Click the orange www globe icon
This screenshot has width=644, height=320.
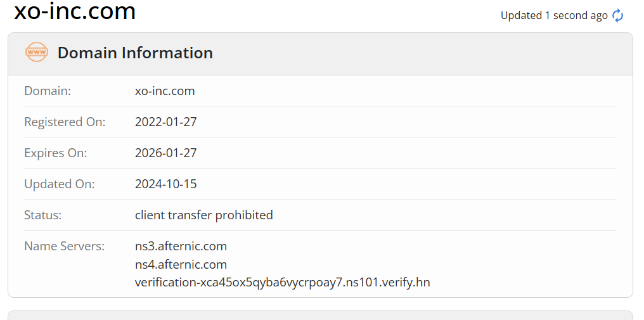click(x=37, y=52)
